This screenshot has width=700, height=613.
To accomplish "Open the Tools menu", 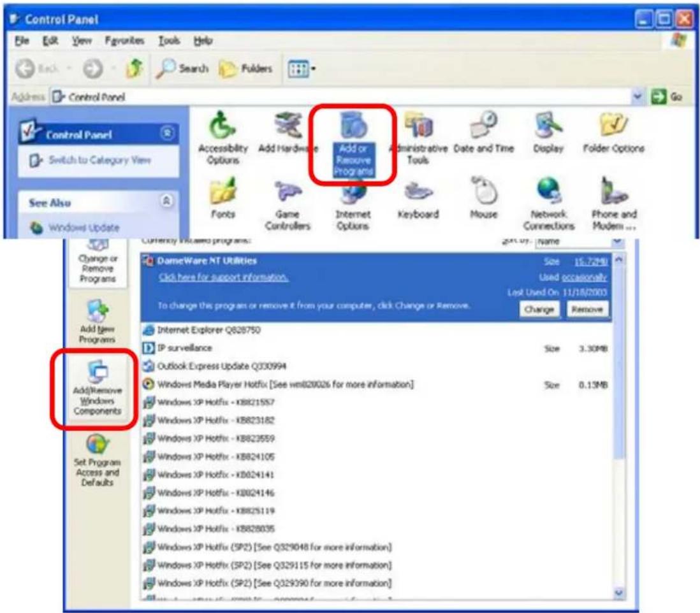I will [169, 41].
